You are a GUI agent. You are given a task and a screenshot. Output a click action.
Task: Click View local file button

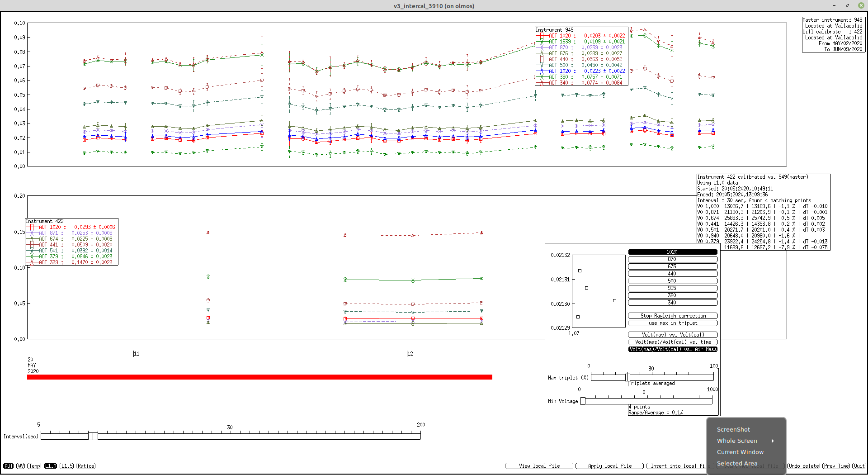tap(539, 466)
